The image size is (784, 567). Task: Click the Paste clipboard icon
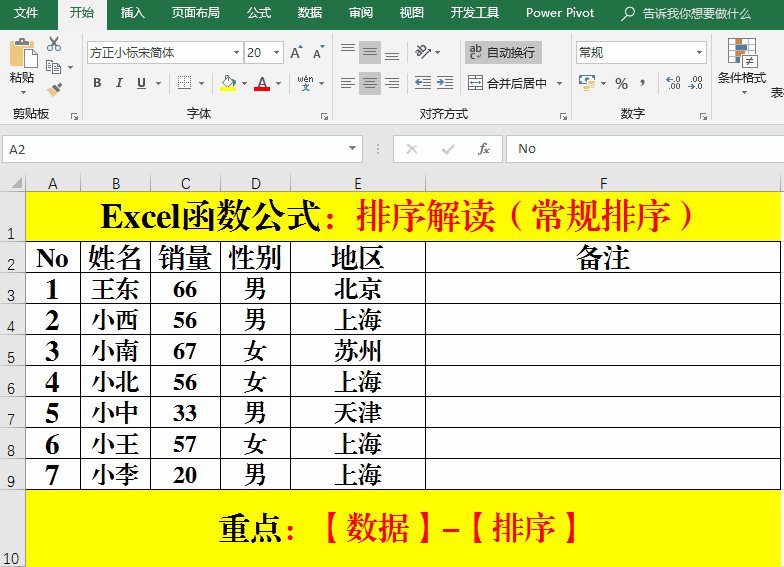pyautogui.click(x=23, y=53)
